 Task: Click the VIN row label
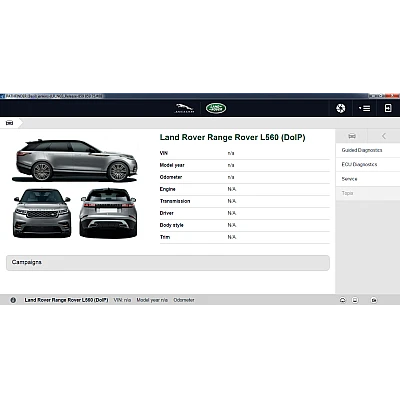tap(164, 153)
